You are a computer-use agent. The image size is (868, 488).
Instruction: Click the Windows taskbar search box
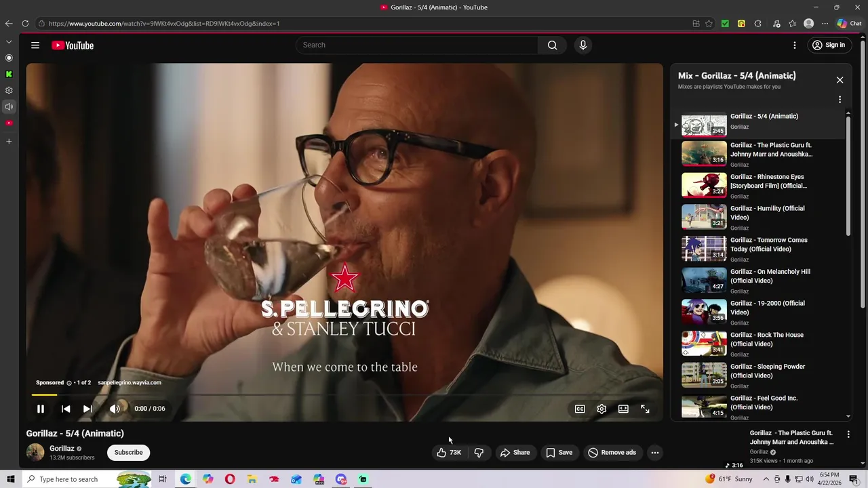tap(86, 479)
